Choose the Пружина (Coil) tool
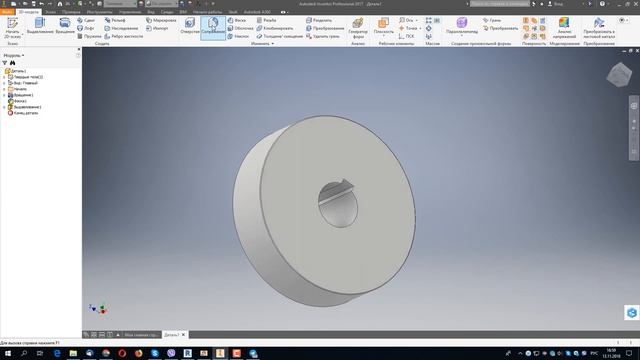 tap(89, 36)
